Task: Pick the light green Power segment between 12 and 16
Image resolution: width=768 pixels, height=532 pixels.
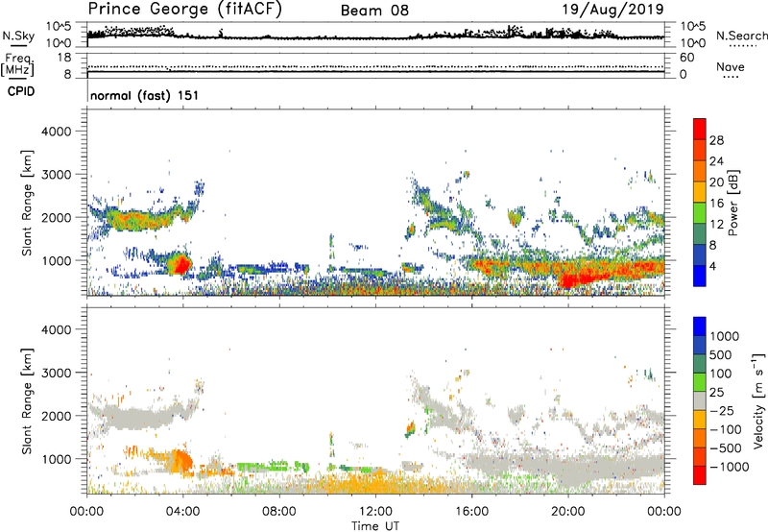Action: pos(700,213)
